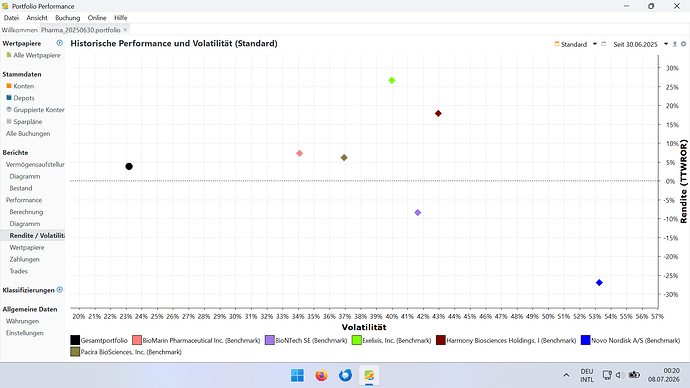This screenshot has height=388, width=690.
Task: Click the Exelixis green legend swatch
Action: (356, 340)
